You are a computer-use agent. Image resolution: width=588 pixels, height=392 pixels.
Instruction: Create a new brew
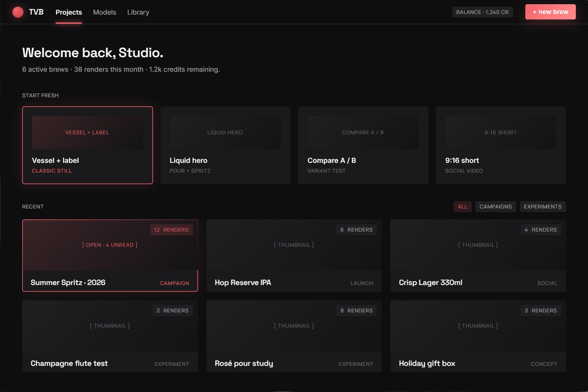tap(550, 12)
